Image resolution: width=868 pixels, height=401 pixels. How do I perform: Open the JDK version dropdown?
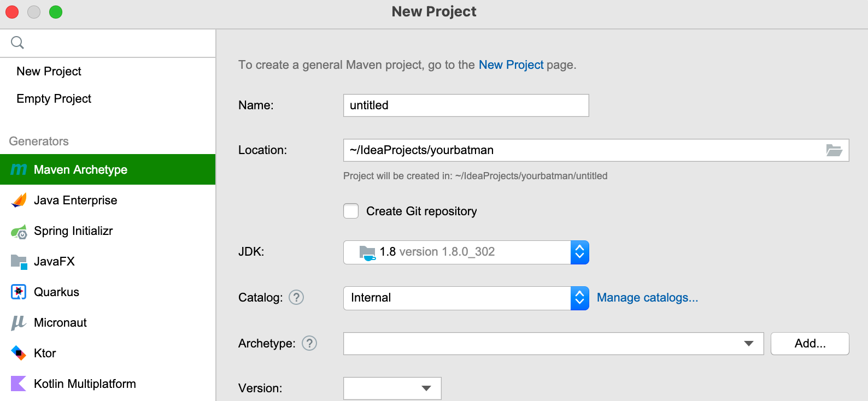pos(580,252)
